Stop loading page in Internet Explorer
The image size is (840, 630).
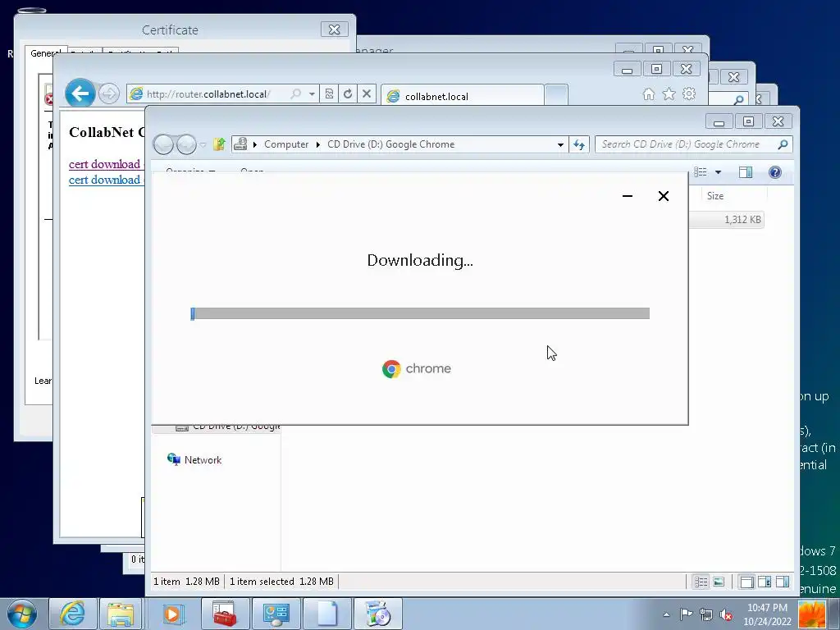click(x=367, y=94)
